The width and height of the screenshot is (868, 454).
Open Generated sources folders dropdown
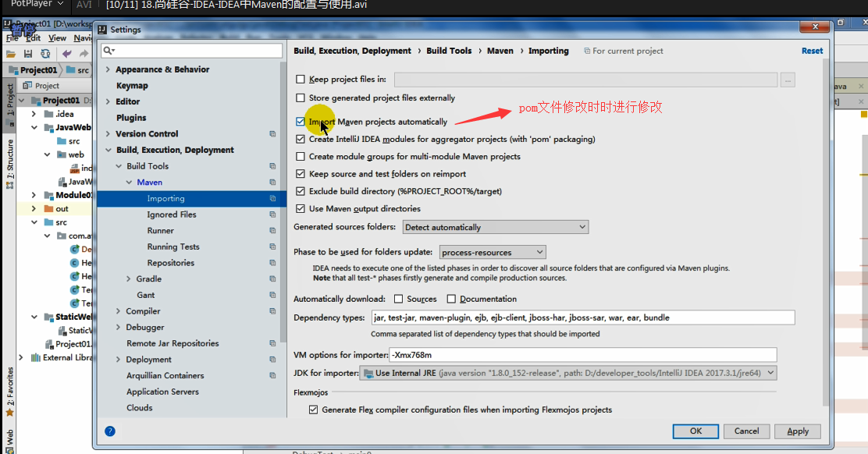(496, 227)
